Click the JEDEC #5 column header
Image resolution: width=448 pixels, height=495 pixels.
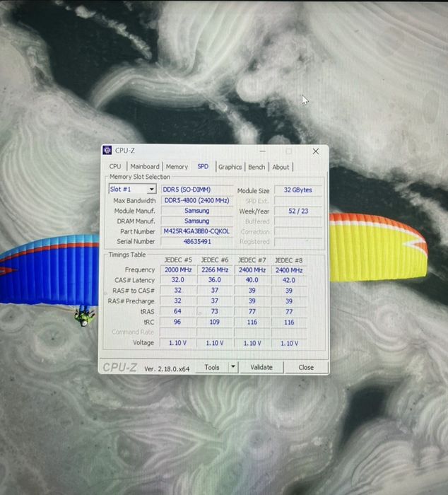click(x=178, y=260)
